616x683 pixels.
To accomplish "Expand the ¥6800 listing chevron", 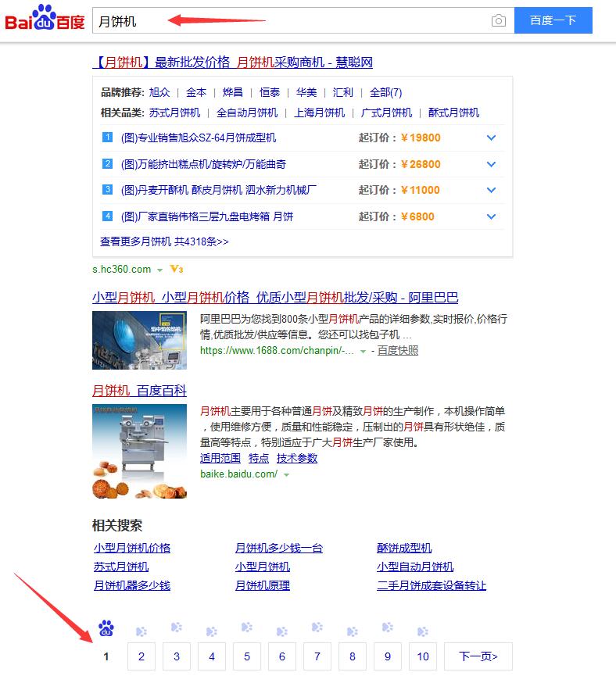I will [491, 216].
